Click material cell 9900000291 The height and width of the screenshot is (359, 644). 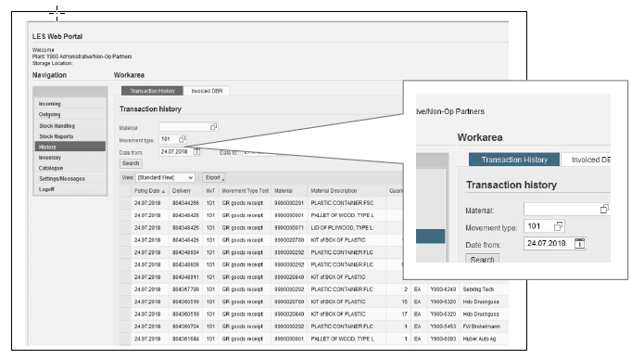pyautogui.click(x=289, y=203)
